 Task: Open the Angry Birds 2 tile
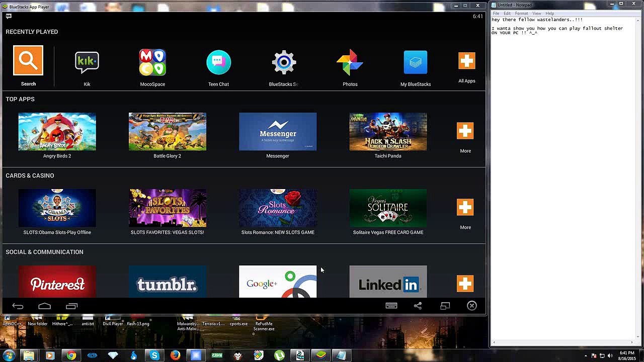(57, 132)
